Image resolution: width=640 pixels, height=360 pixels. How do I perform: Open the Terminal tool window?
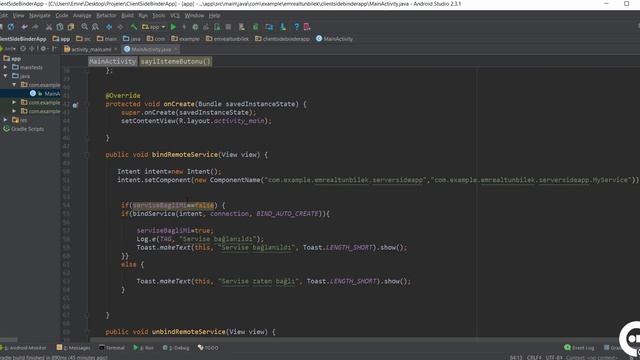111,348
